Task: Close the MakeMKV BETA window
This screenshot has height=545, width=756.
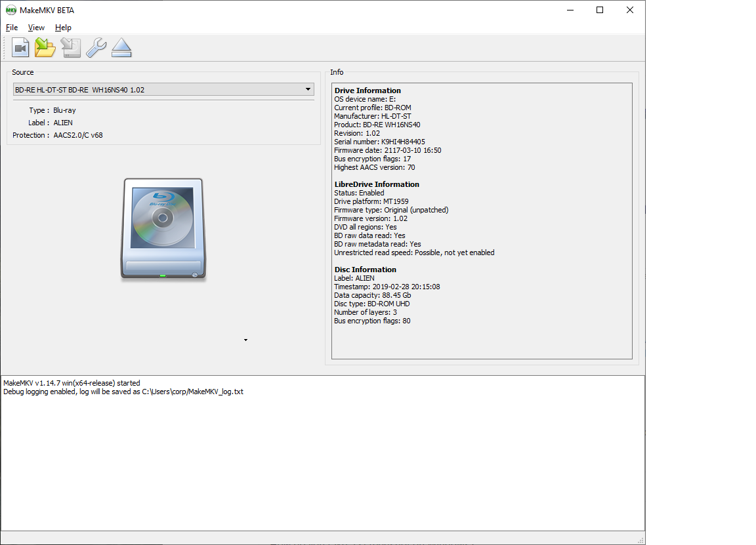Action: [630, 10]
